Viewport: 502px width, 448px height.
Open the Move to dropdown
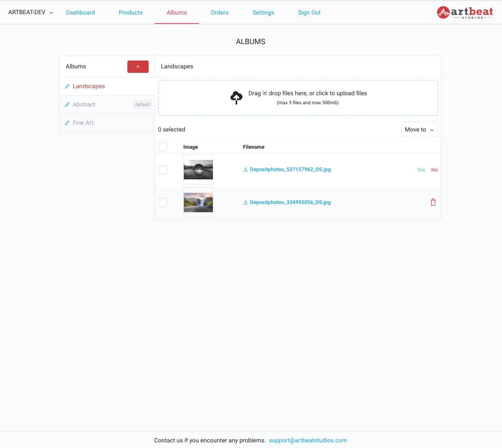(419, 130)
